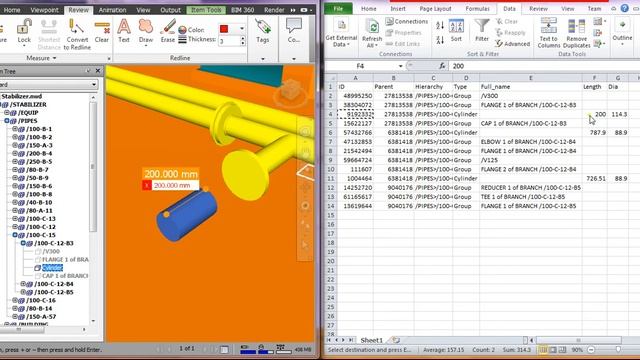Open the Item Tools tab
The image size is (640, 360).
coord(206,9)
